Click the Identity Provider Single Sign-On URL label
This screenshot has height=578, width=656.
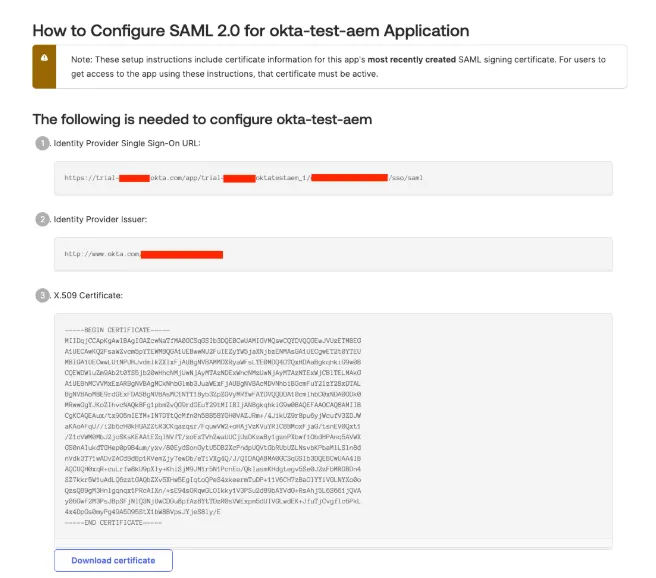click(x=127, y=143)
